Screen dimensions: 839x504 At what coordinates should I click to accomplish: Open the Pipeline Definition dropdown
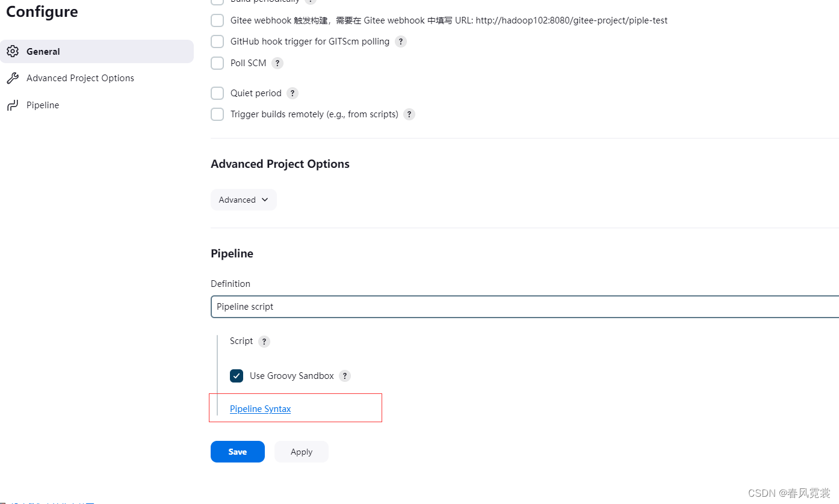click(525, 307)
